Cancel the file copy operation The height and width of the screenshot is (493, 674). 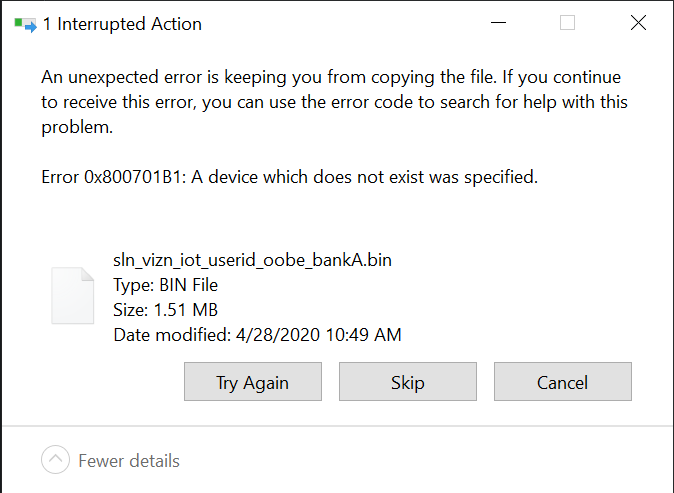(563, 382)
